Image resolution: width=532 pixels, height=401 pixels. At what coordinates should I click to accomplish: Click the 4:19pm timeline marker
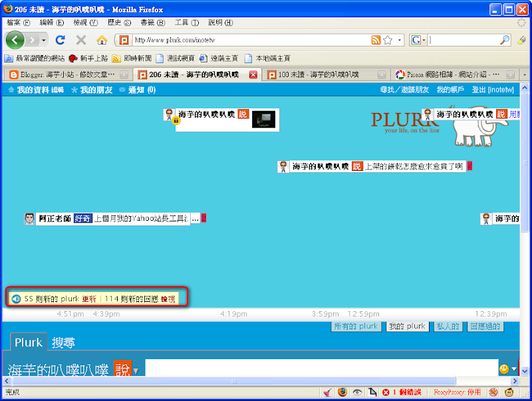(x=234, y=314)
